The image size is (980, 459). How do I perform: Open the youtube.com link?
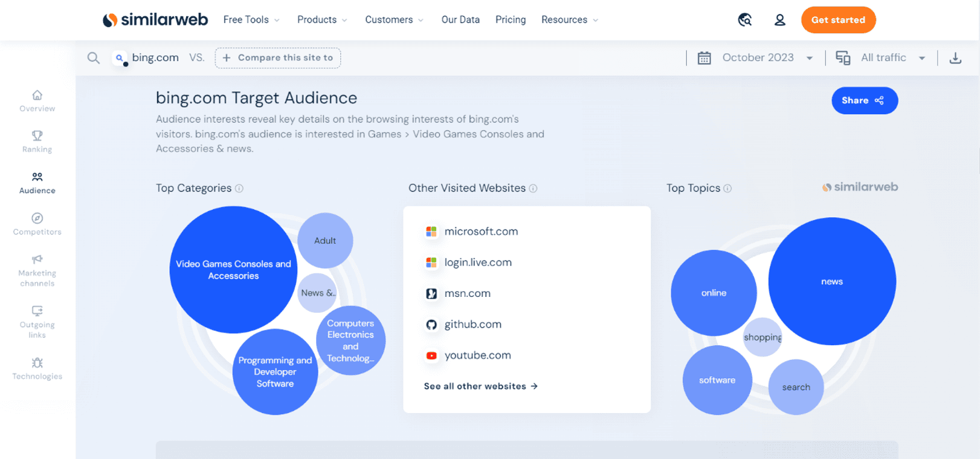[478, 356]
